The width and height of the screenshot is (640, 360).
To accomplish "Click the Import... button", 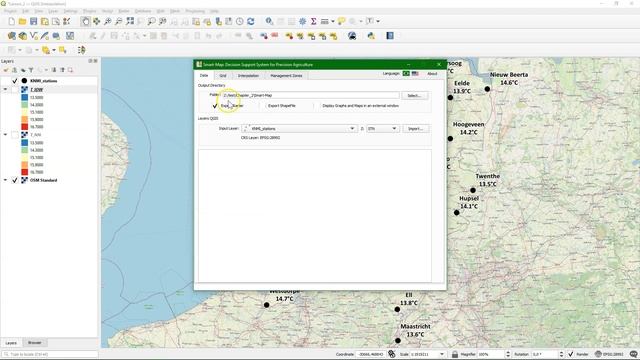I will [416, 129].
